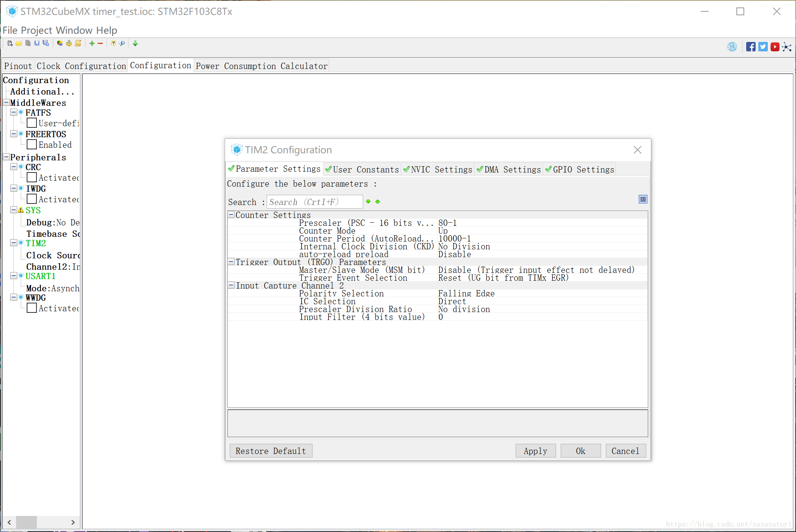Click the horizontal scrollbar thumb in tree panel

tap(26, 522)
